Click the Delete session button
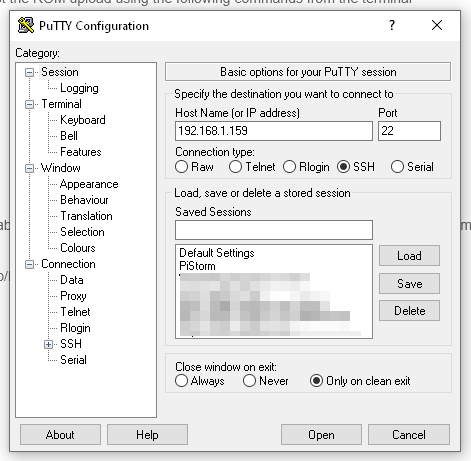 [409, 311]
